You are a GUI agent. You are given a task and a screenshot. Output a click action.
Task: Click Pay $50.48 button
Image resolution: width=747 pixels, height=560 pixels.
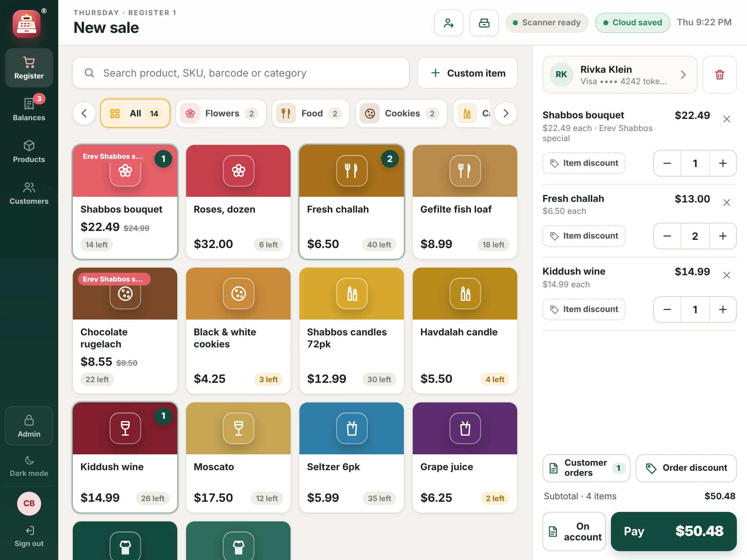(674, 532)
